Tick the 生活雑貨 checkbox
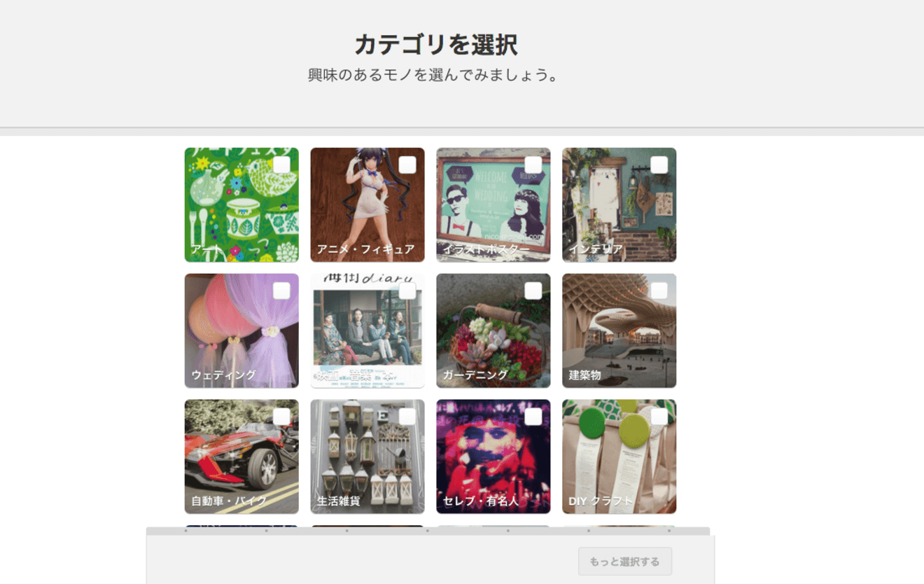 407,417
